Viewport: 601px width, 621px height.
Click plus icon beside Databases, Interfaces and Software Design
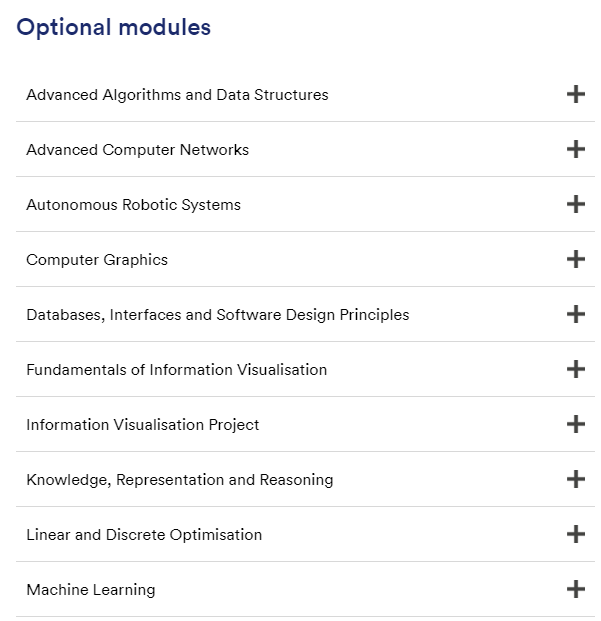pyautogui.click(x=575, y=315)
